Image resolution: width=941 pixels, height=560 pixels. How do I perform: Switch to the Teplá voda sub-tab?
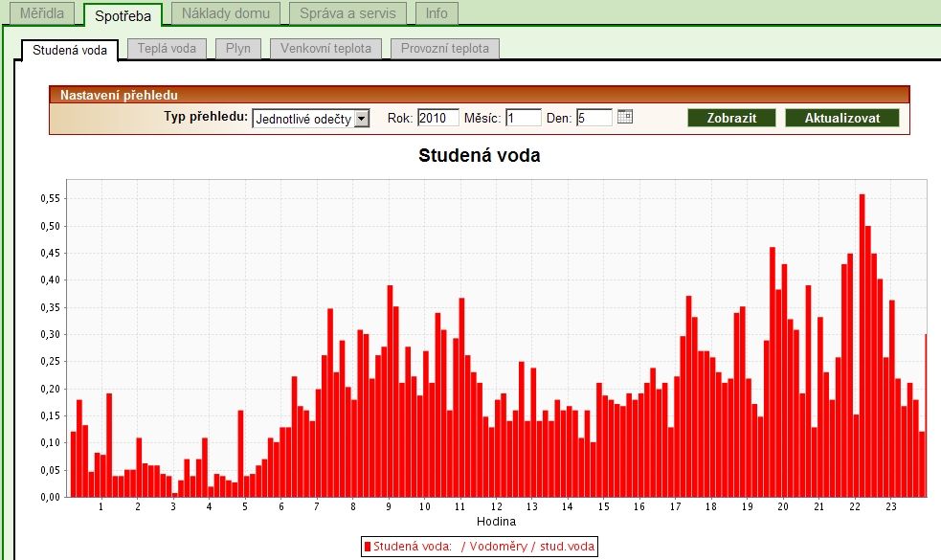click(167, 48)
